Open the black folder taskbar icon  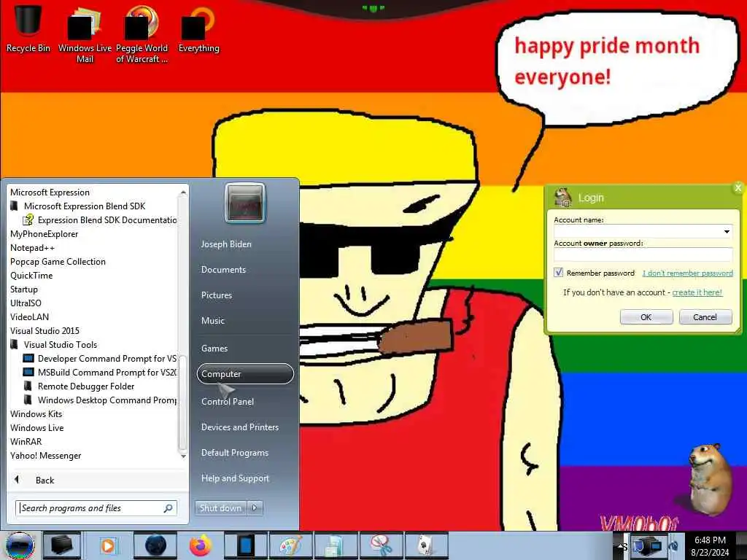tap(62, 545)
